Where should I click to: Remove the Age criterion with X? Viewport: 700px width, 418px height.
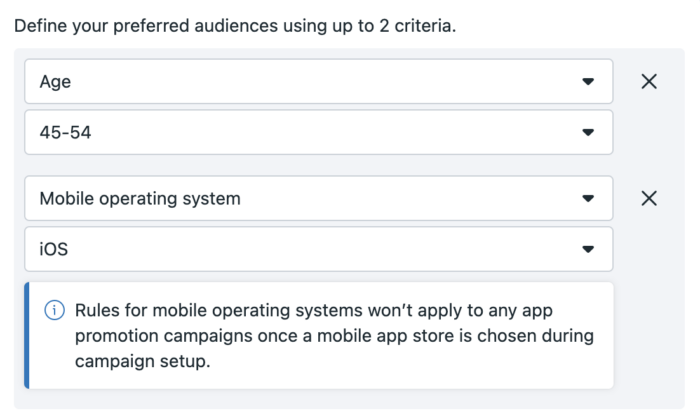coord(649,81)
